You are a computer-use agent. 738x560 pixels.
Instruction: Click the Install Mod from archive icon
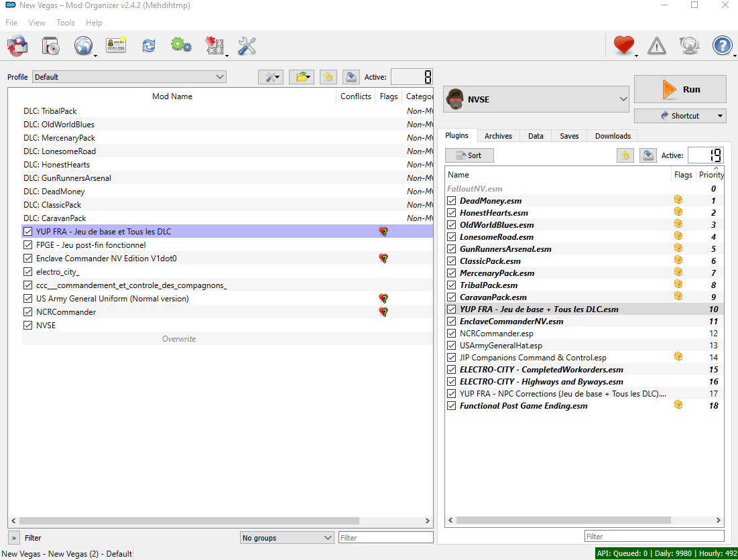pyautogui.click(x=50, y=46)
